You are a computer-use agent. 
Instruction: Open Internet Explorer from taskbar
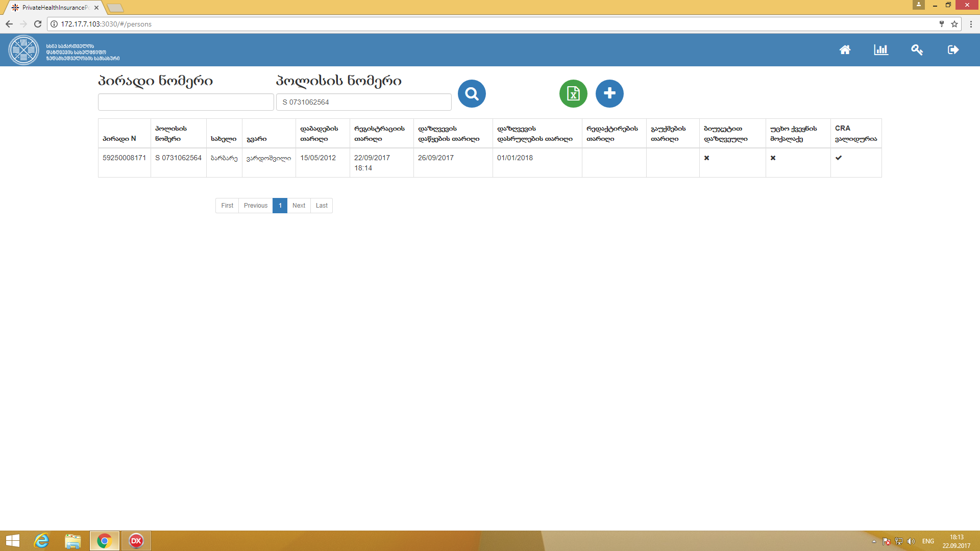[x=41, y=541]
